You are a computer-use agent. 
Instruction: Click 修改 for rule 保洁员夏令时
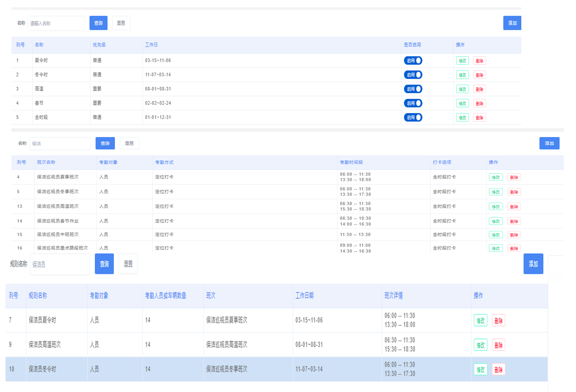pos(480,321)
